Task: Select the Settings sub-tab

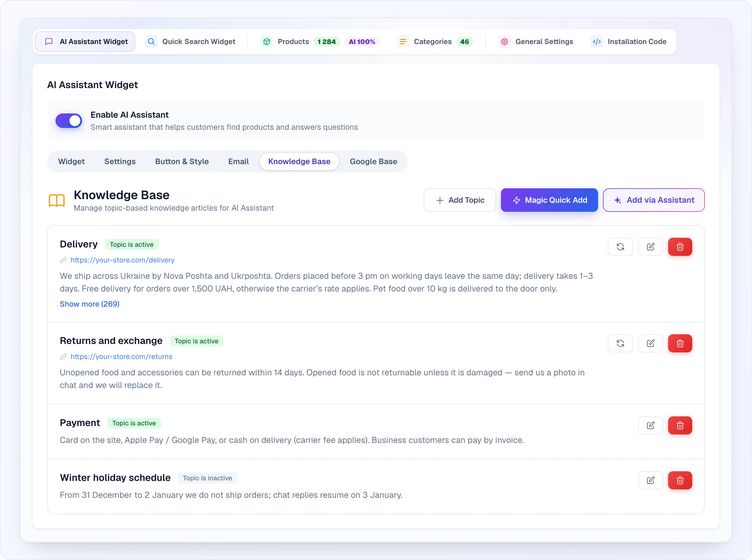Action: tap(120, 161)
